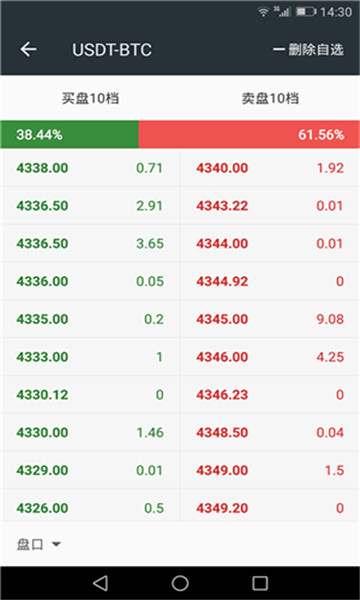Select the 4338.00 buy order row
360x600 pixels.
(x=91, y=168)
